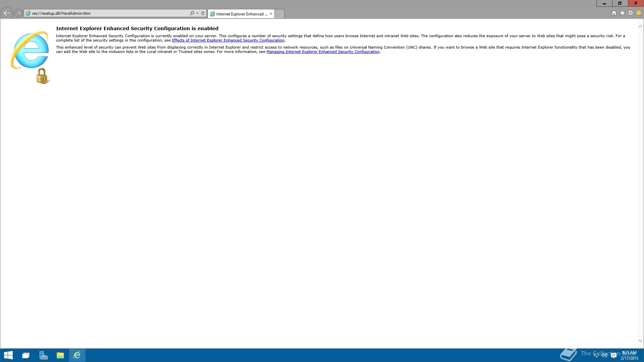Open the Action Center notification icon

pos(614,355)
